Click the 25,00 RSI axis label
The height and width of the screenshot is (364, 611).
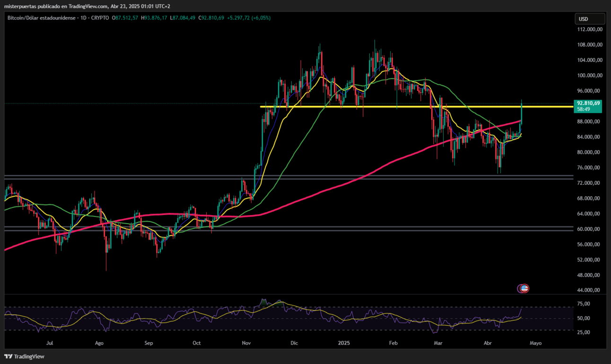[584, 332]
